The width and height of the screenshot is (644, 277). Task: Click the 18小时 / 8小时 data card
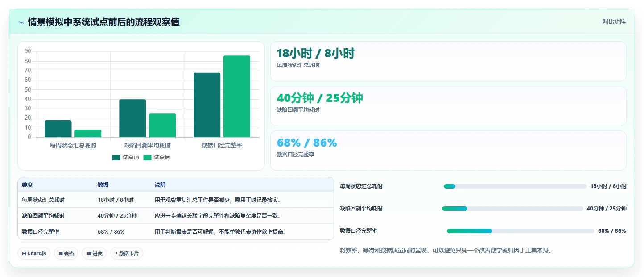click(x=448, y=61)
